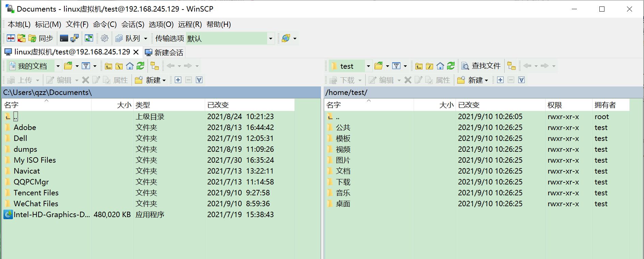Open the 会话(S) menu
This screenshot has height=259, width=644.
(133, 25)
